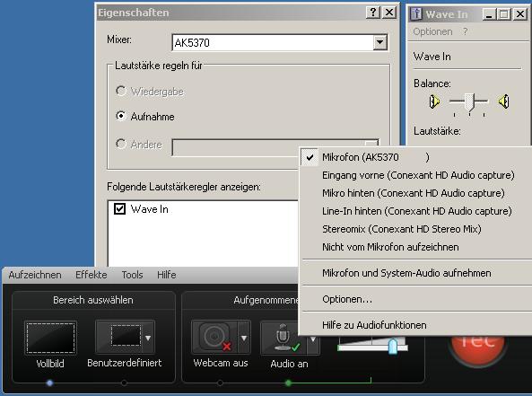Click left speaker icon beside Balance slider
Screen dimensions: 532x396
point(434,101)
